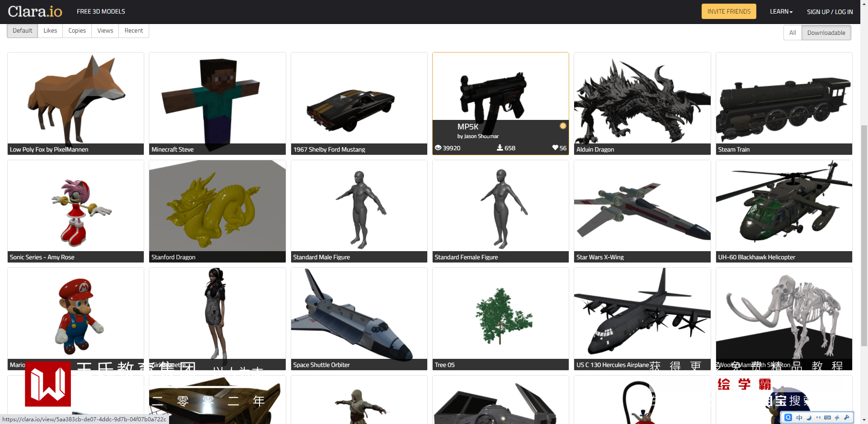Open the Free 3D Models link
The width and height of the screenshot is (868, 424).
point(101,11)
